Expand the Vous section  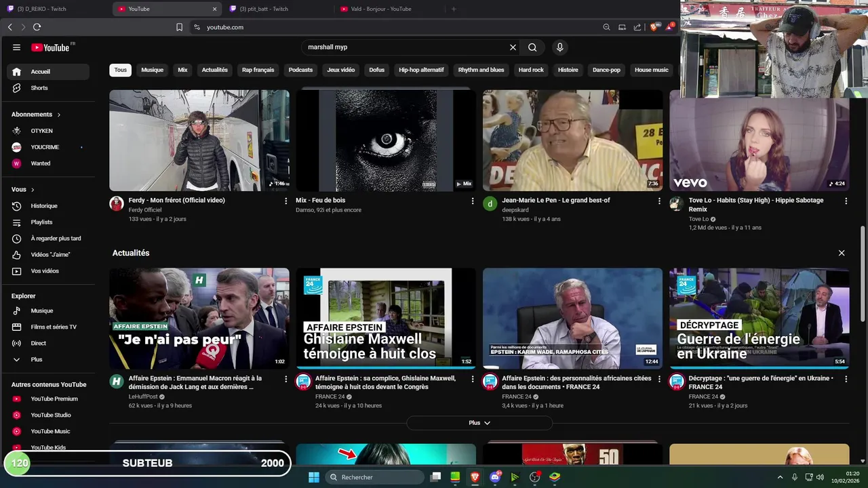point(23,190)
